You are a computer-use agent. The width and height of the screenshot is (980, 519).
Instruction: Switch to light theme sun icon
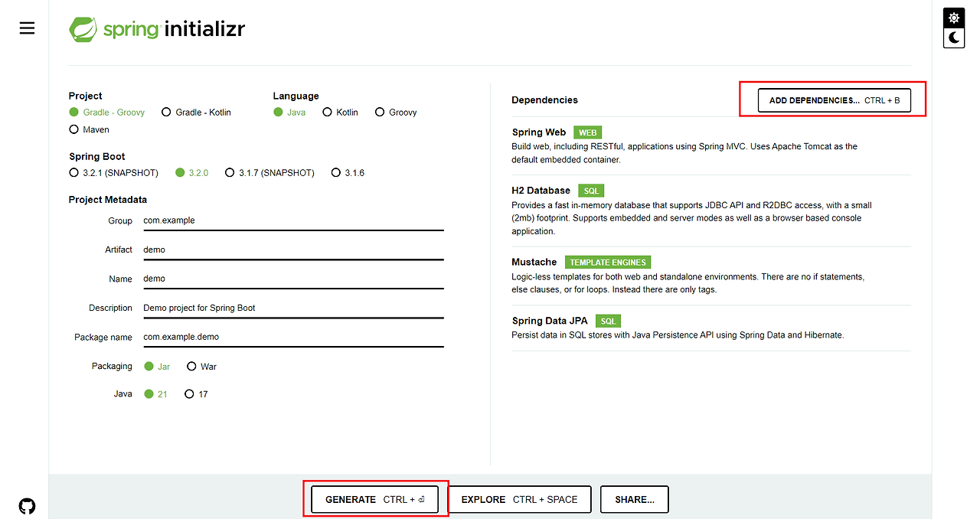(953, 18)
